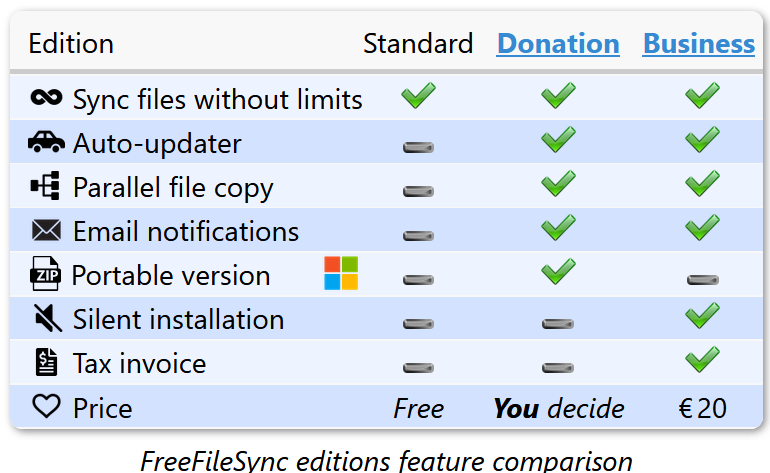Viewport: 770px width, 473px height.
Task: Click the Donation checkmark for Auto-updater
Action: coord(558,140)
